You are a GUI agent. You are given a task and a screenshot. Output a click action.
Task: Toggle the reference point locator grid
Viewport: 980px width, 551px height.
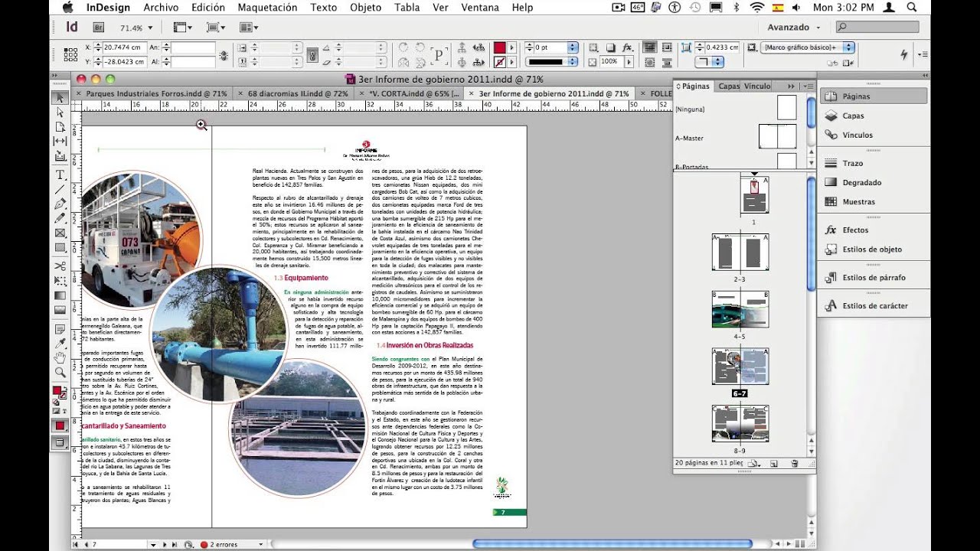(x=70, y=54)
